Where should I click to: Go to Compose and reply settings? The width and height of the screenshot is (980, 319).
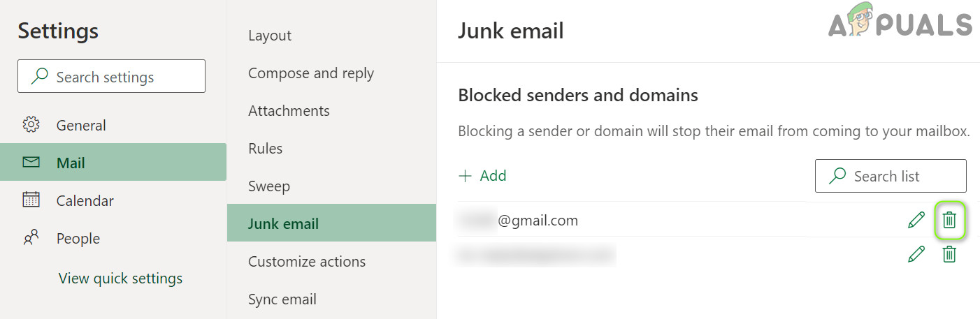coord(311,73)
